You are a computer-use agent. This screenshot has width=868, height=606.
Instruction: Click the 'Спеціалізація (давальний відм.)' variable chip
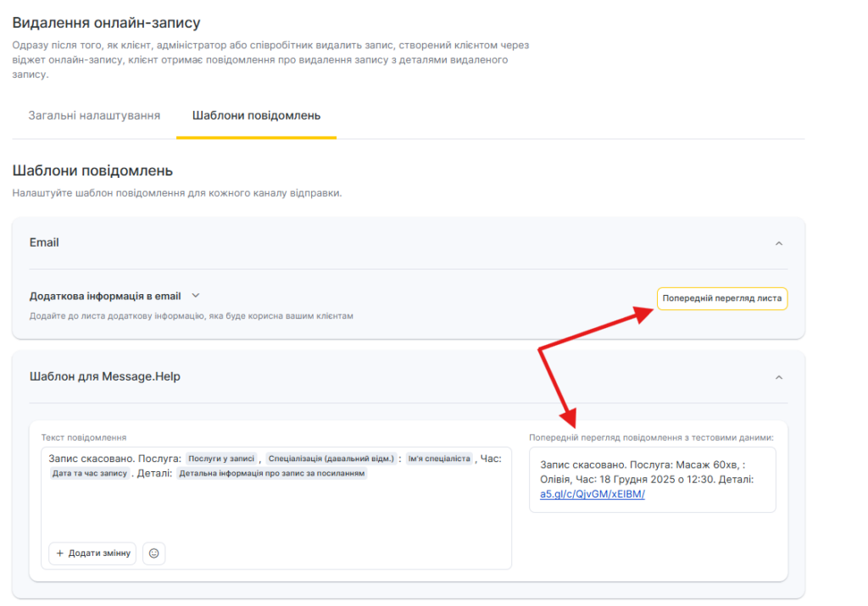[x=331, y=459]
